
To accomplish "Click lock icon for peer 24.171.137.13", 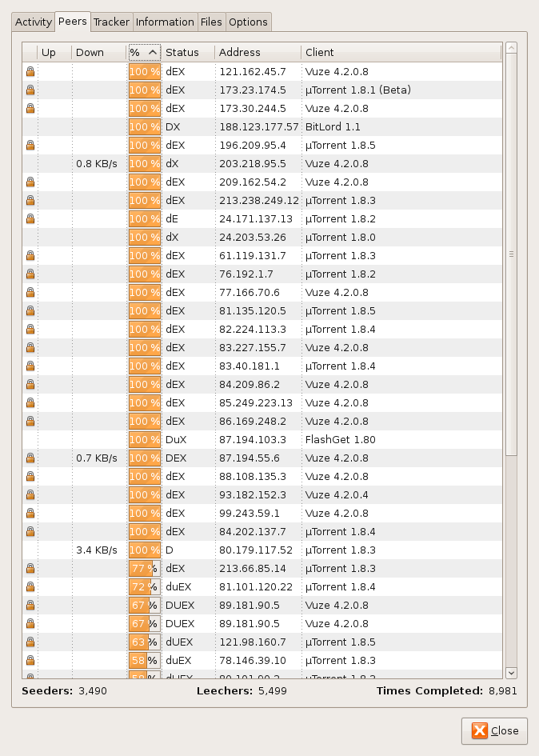I will point(30,219).
